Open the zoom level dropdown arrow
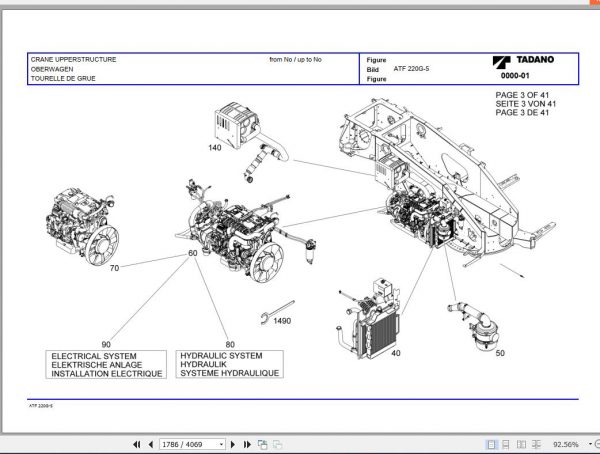 [590, 444]
